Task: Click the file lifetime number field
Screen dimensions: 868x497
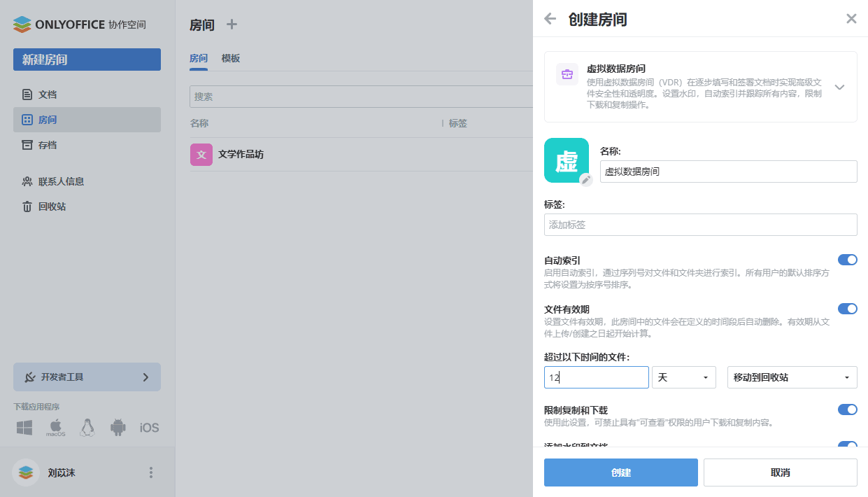Action: coord(597,377)
